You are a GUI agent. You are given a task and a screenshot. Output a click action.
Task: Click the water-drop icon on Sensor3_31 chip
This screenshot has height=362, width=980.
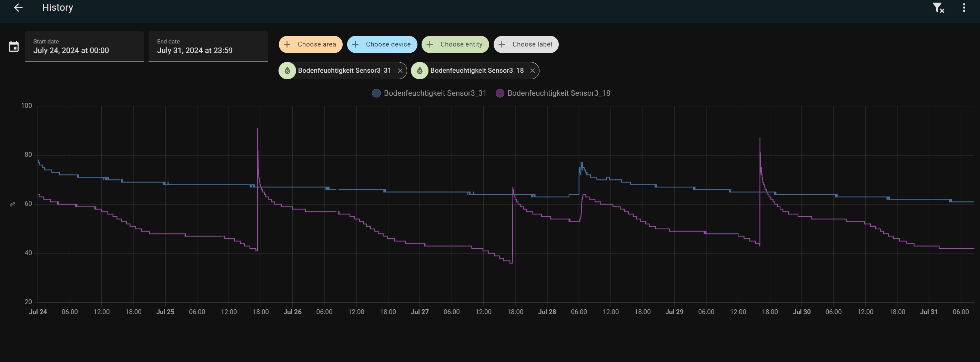[x=287, y=71]
